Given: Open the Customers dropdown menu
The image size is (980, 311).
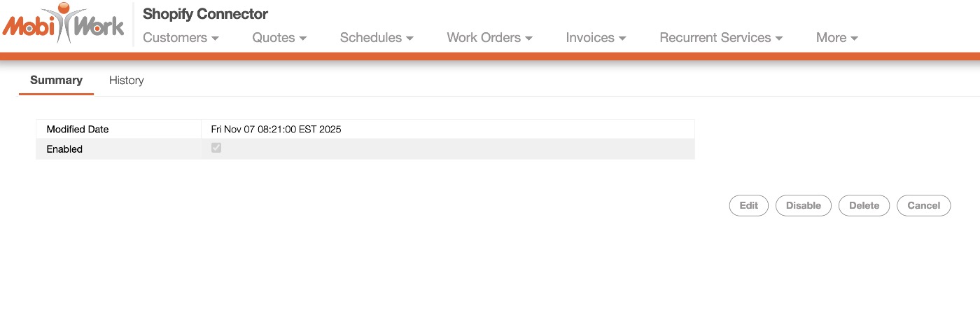Looking at the screenshot, I should [x=181, y=38].
